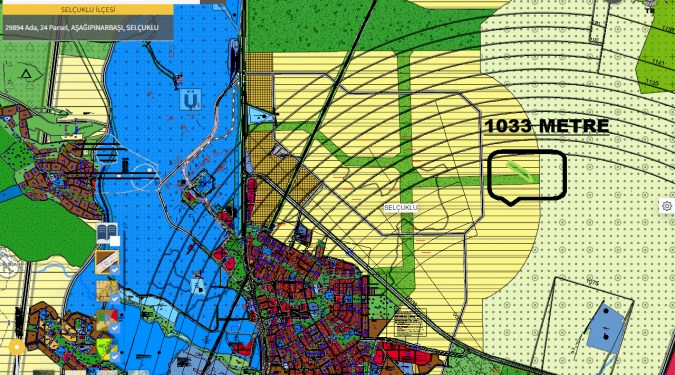Click the Ü university map symbol
This screenshot has width=675, height=375.
click(x=190, y=101)
